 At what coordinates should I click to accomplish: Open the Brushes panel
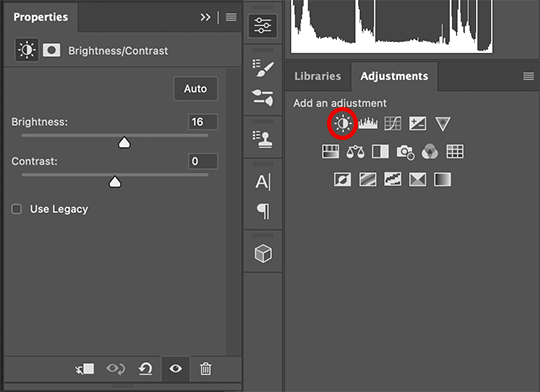click(263, 98)
